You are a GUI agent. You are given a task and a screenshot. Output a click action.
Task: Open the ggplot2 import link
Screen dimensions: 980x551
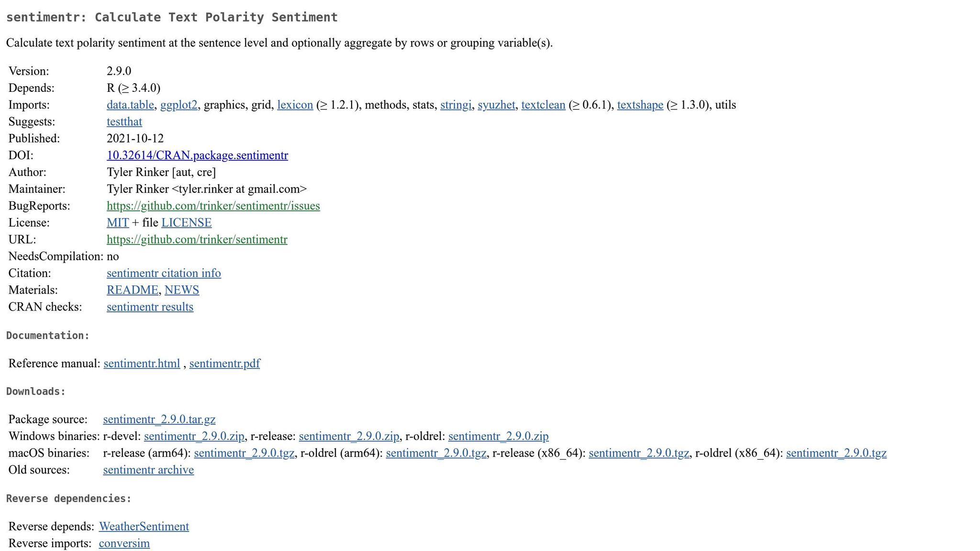pos(178,105)
